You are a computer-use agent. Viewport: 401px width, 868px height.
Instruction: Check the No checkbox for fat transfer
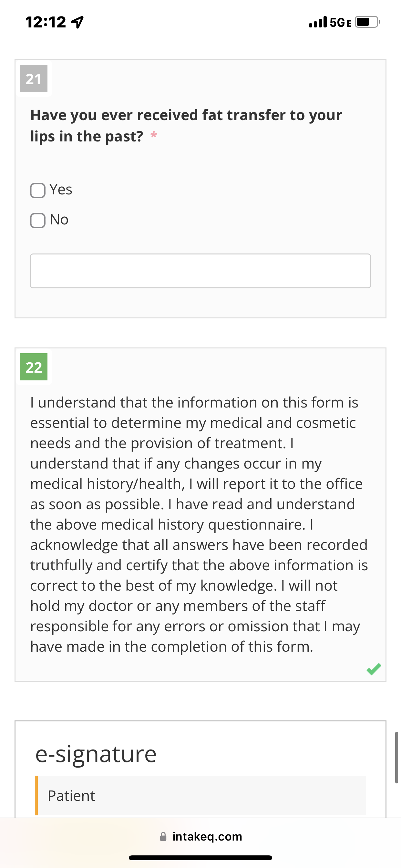click(x=38, y=220)
